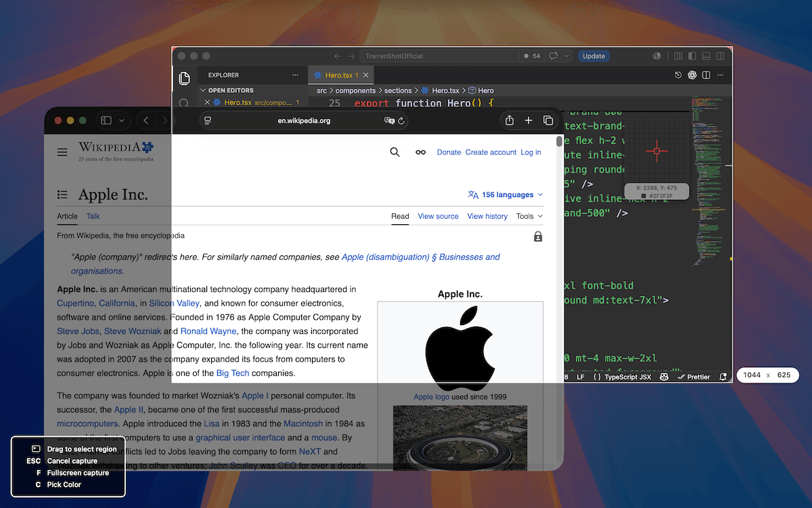Open Wikipedia main menu hamburger
Viewport: 812px width, 508px height.
62,152
